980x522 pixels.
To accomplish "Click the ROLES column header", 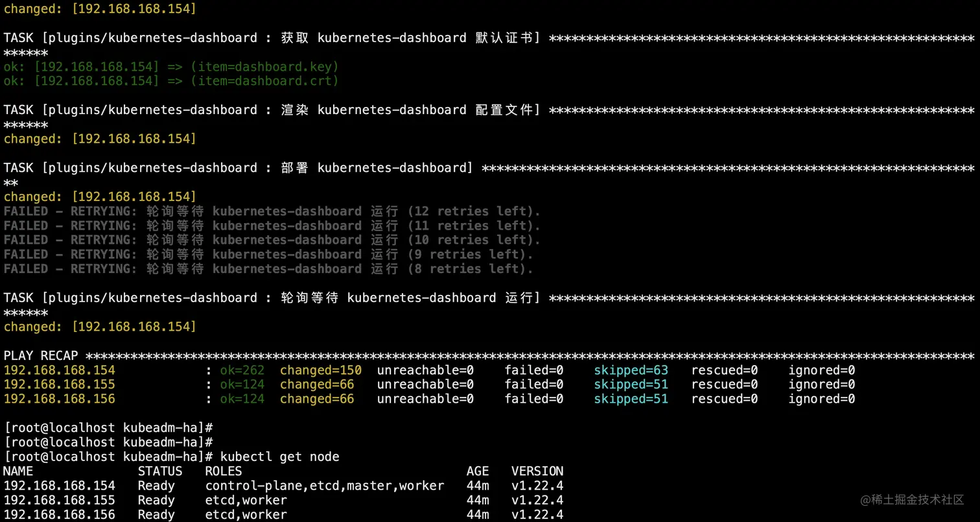I will pyautogui.click(x=224, y=471).
